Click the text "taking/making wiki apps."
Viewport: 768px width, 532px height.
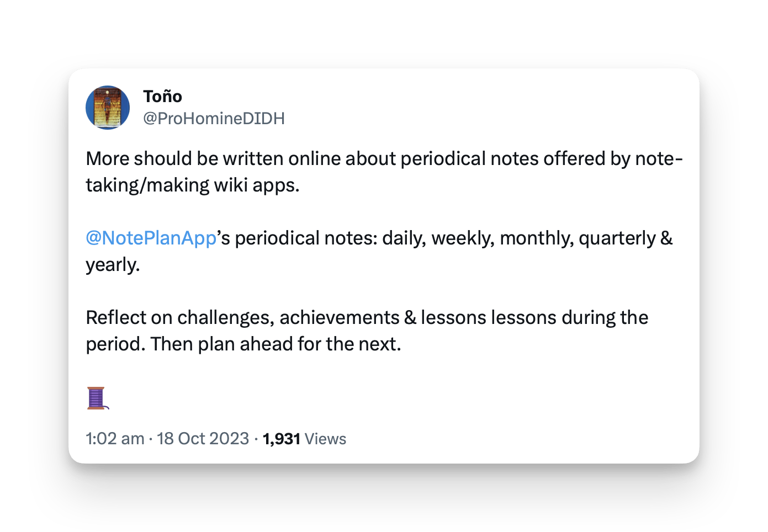point(192,185)
